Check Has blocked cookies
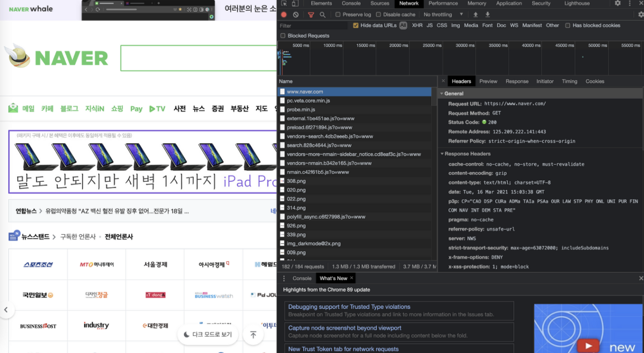 (568, 25)
